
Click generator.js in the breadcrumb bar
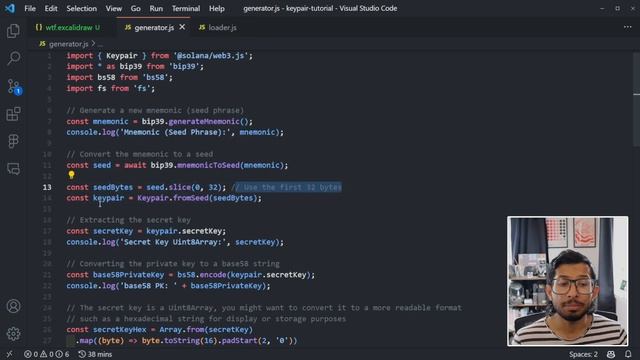click(x=68, y=44)
